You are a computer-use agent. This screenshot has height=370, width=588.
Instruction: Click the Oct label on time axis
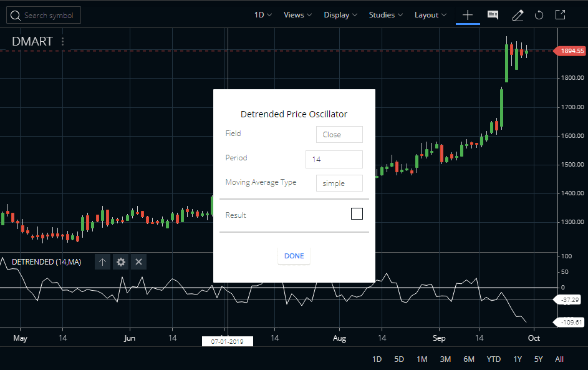[534, 338]
